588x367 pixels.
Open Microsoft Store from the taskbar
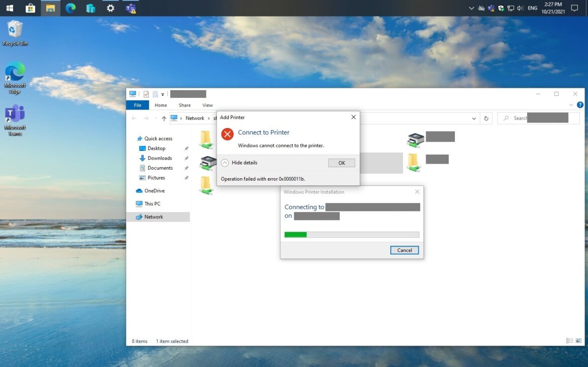coord(30,8)
